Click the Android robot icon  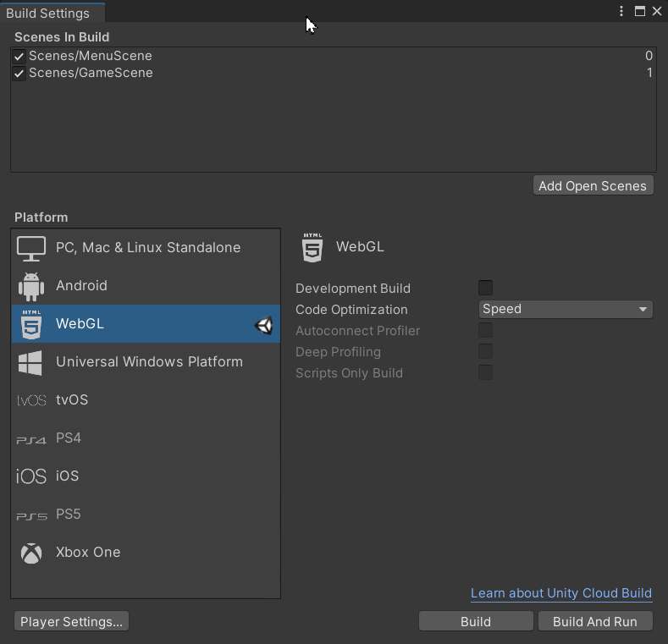point(31,287)
